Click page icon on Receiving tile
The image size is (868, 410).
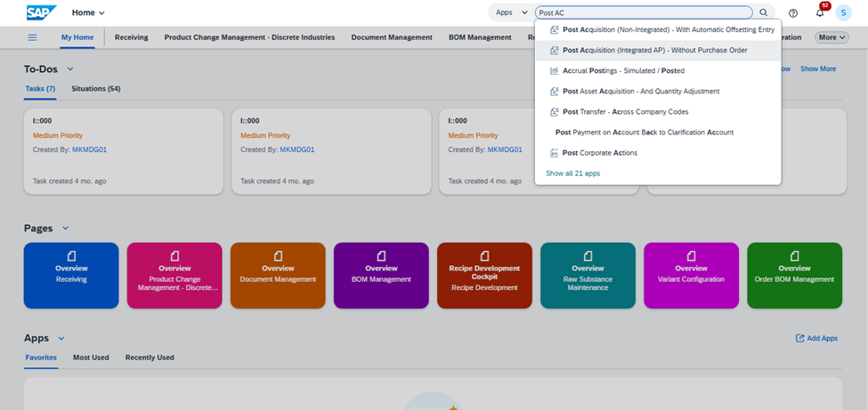pos(71,255)
